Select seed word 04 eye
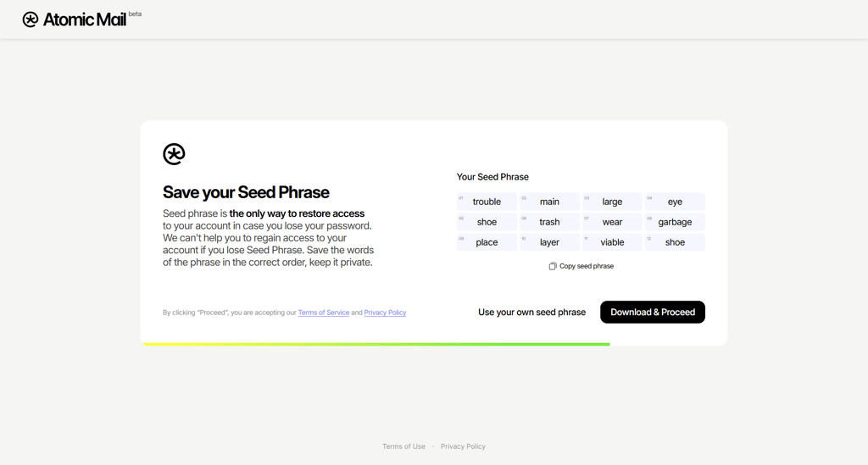Image resolution: width=868 pixels, height=465 pixels. pos(675,202)
